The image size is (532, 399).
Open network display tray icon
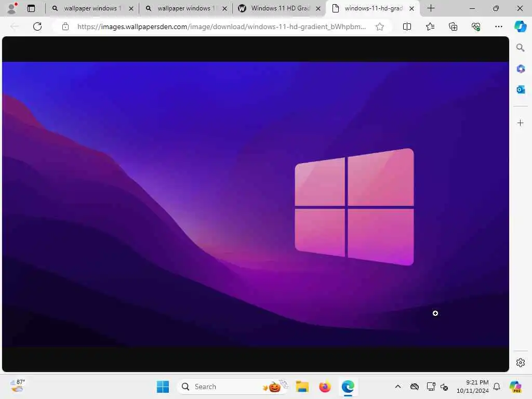[x=431, y=387]
